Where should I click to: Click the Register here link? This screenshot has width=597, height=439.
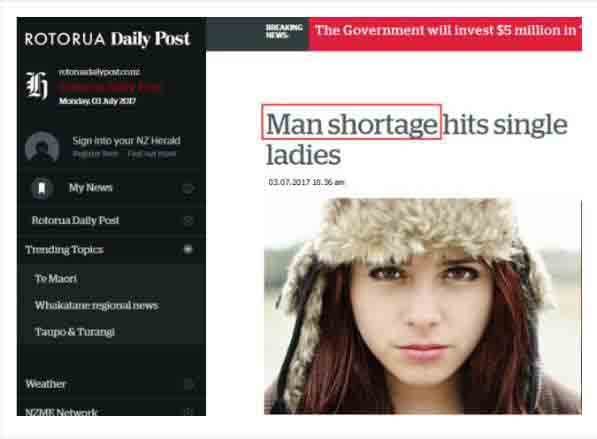pos(96,154)
